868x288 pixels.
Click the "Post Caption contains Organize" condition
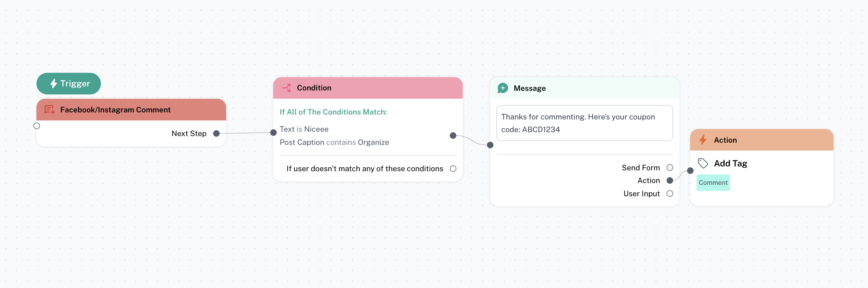tap(334, 142)
